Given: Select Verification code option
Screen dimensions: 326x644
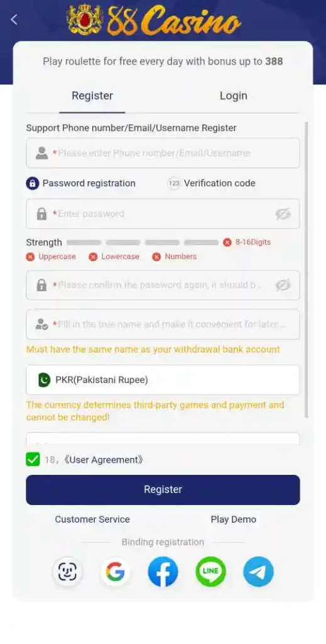Looking at the screenshot, I should tap(212, 183).
